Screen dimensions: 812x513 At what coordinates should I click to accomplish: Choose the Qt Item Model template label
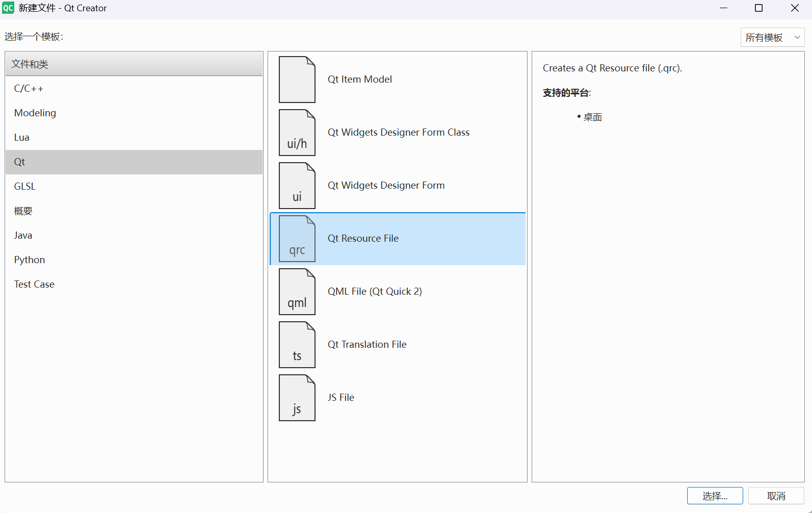pos(360,80)
